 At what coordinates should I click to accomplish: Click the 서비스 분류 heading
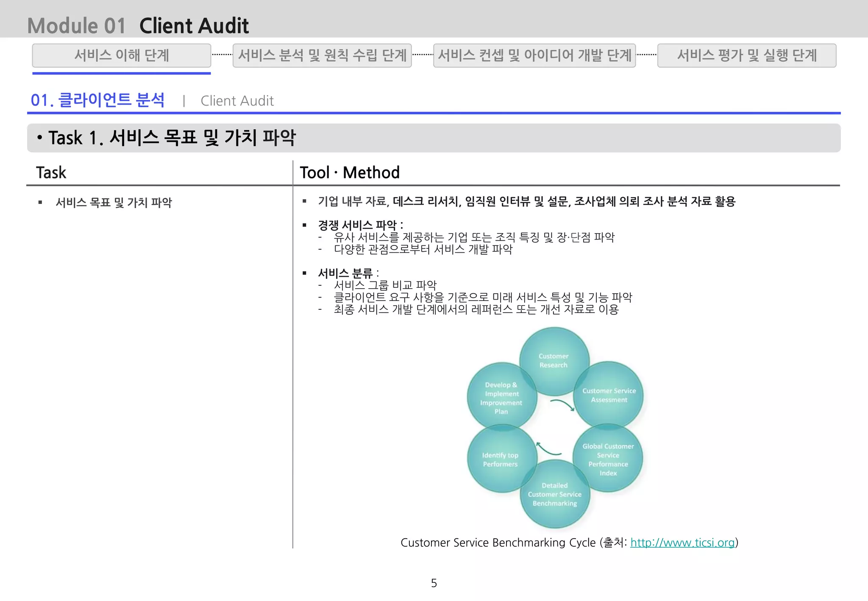pyautogui.click(x=348, y=273)
